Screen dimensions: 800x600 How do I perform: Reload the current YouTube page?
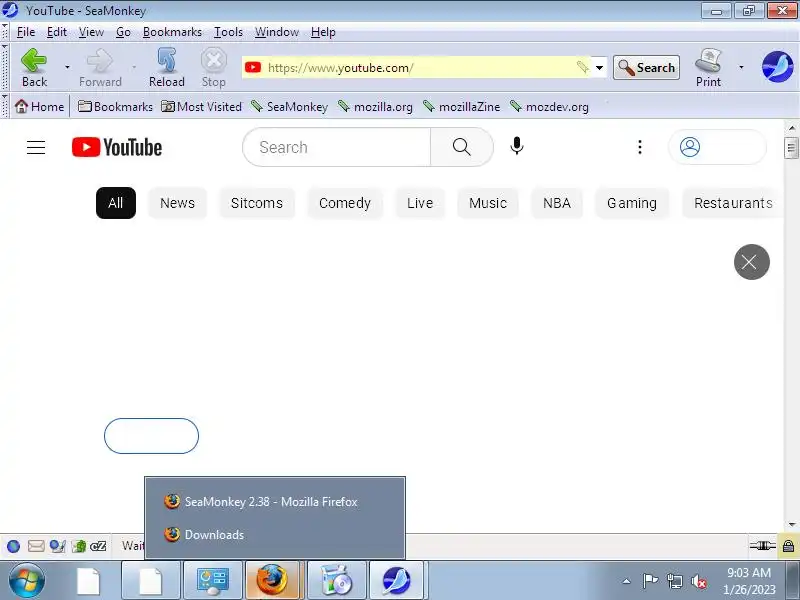click(167, 67)
